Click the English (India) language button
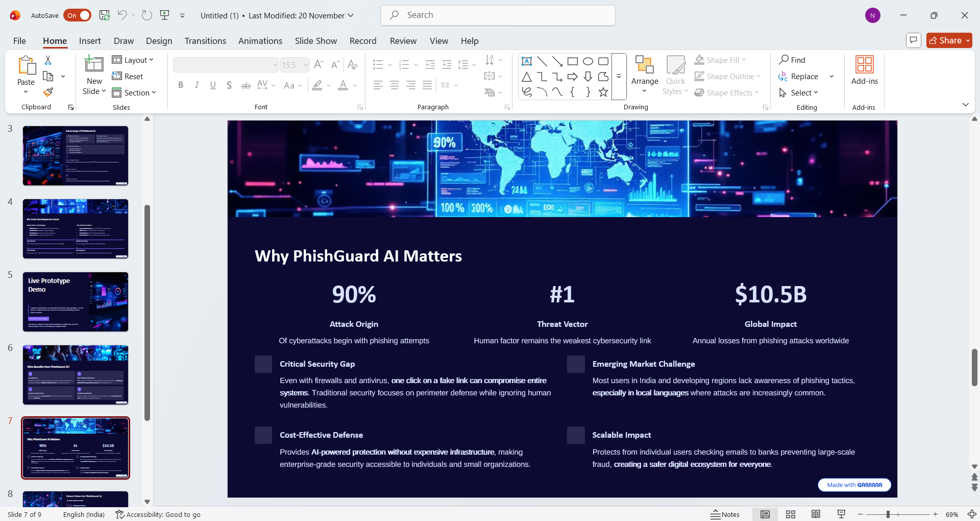Viewport: 980px width, 521px height. 84,514
